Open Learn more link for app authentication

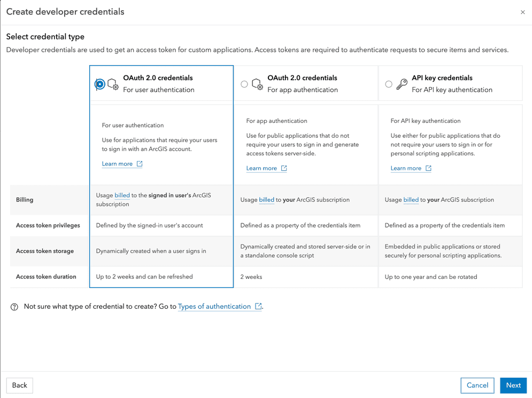tap(261, 168)
